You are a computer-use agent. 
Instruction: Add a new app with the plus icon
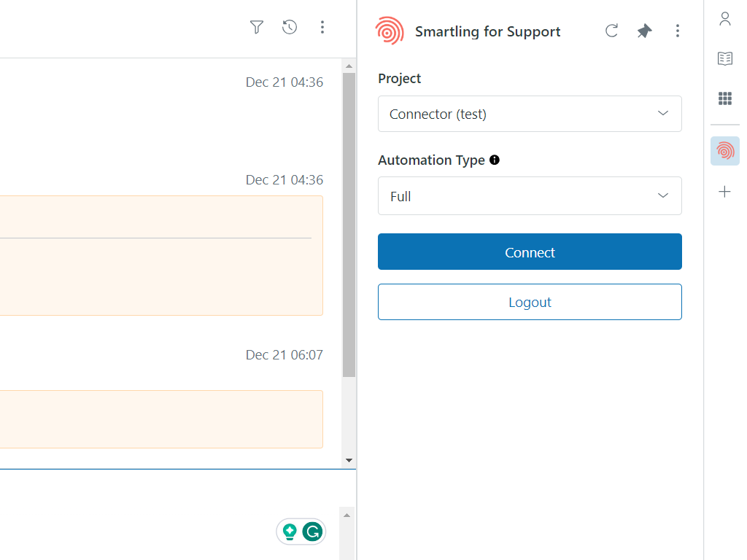724,191
